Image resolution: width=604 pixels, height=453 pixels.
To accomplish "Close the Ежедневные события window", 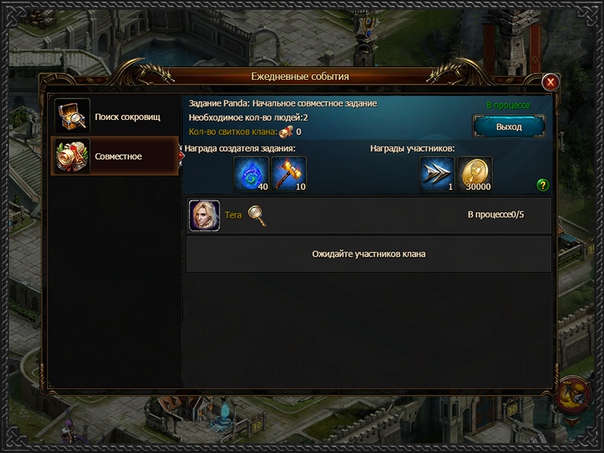I will pyautogui.click(x=550, y=82).
